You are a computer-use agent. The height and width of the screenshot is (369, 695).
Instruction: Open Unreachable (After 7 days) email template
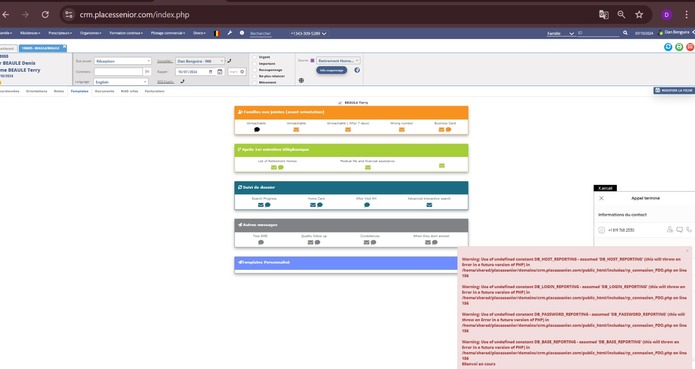pos(348,130)
